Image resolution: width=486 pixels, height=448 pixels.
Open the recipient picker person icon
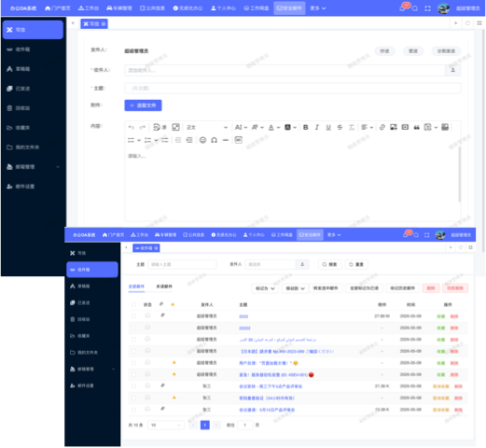pyautogui.click(x=452, y=70)
